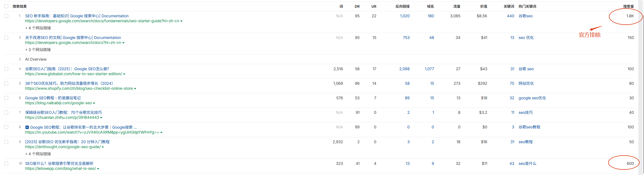Image resolution: width=644 pixels, height=175 pixels.
Task: Open the 440 keywords link
Action: [510, 16]
